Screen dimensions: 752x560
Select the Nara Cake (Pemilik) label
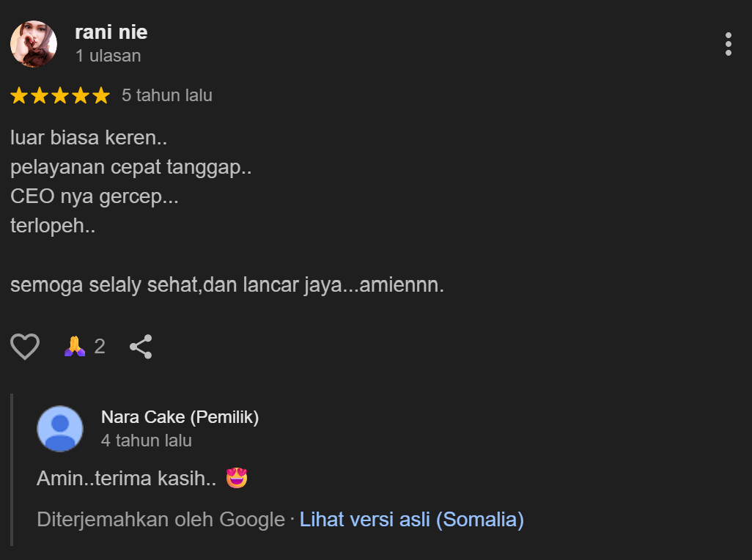tap(180, 416)
